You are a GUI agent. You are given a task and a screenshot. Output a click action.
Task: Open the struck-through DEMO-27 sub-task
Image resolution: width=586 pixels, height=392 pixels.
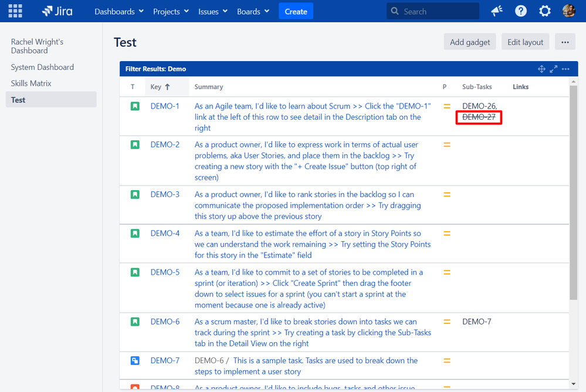pos(479,117)
